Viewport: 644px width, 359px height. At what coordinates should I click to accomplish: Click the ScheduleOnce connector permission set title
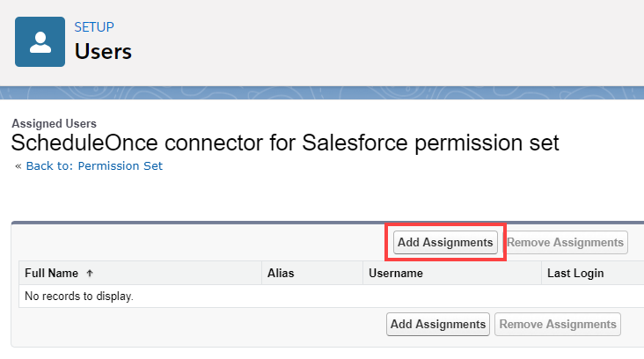click(x=285, y=143)
